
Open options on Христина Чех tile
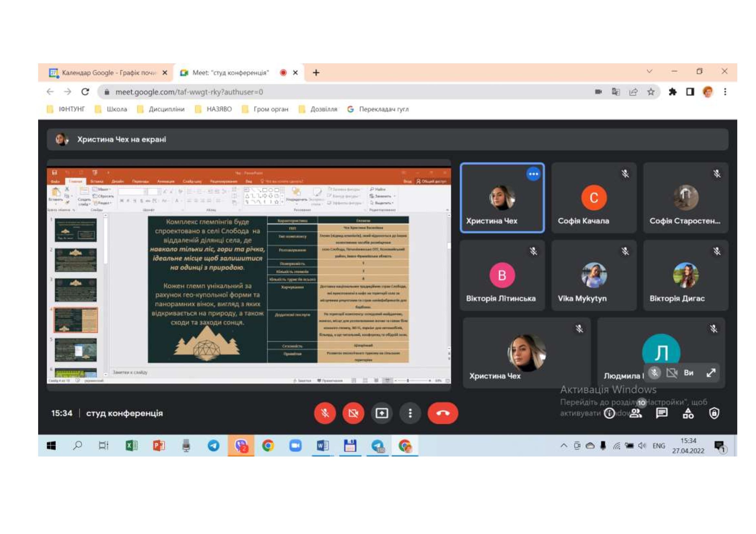[x=533, y=174]
